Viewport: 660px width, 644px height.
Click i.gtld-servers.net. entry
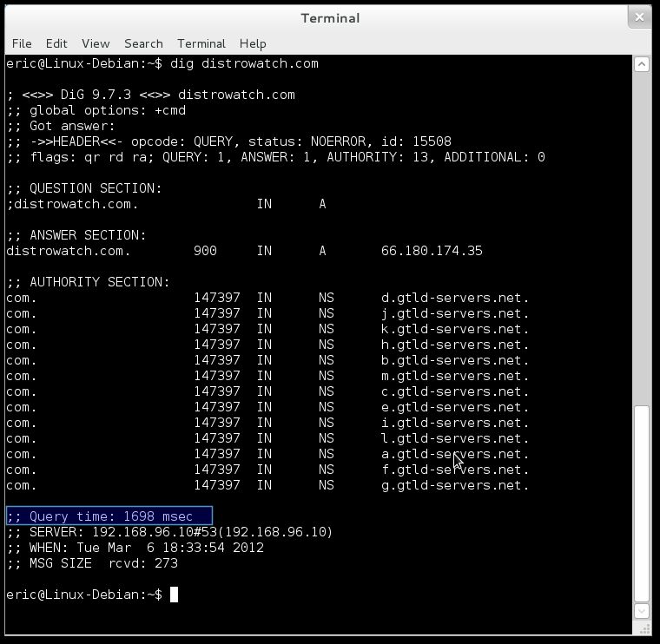coord(455,423)
